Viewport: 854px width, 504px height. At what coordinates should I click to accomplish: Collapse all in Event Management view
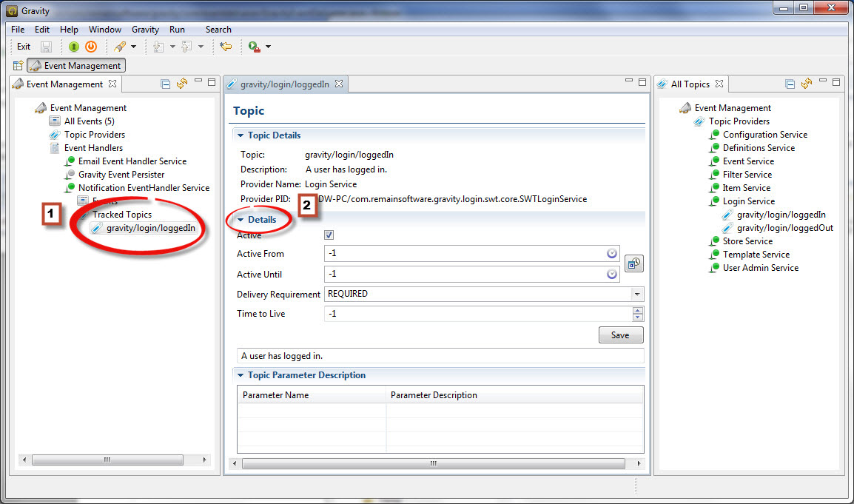point(166,84)
